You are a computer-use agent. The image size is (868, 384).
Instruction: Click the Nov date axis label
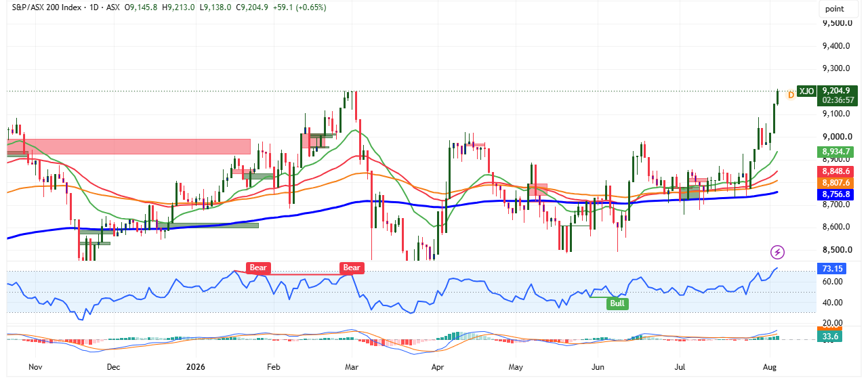click(x=36, y=366)
